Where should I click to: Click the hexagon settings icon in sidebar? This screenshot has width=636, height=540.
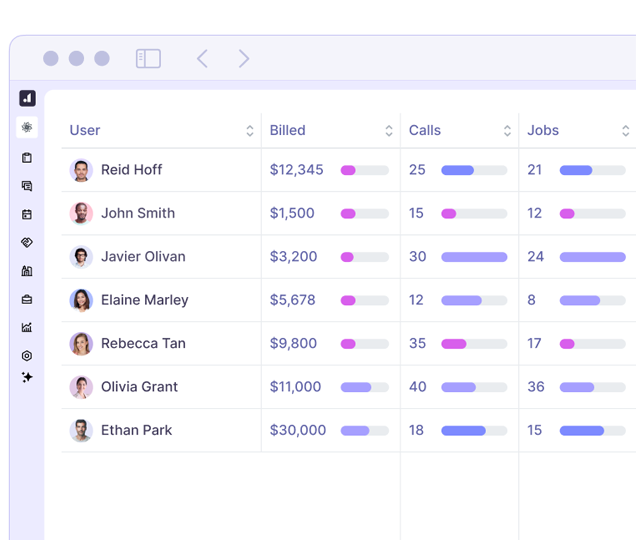(x=27, y=355)
